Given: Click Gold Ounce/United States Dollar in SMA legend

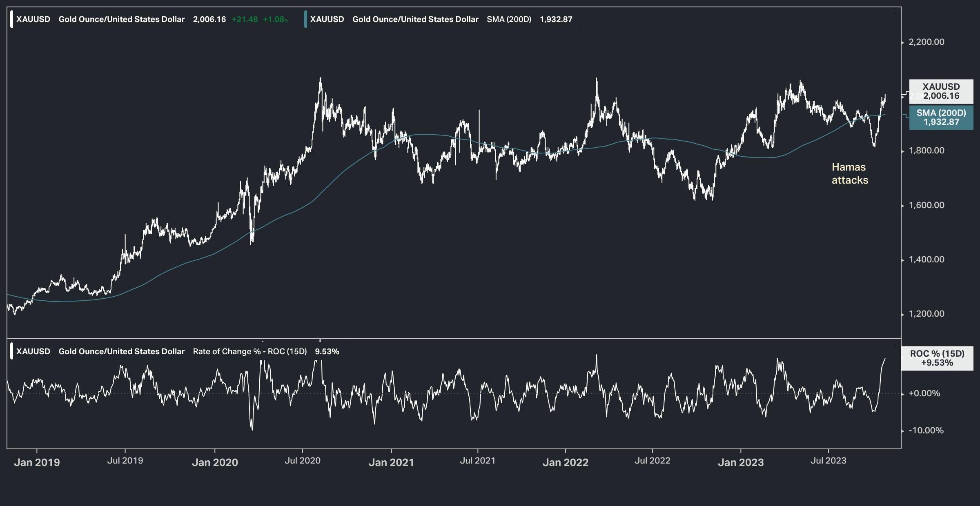Looking at the screenshot, I should [x=415, y=19].
